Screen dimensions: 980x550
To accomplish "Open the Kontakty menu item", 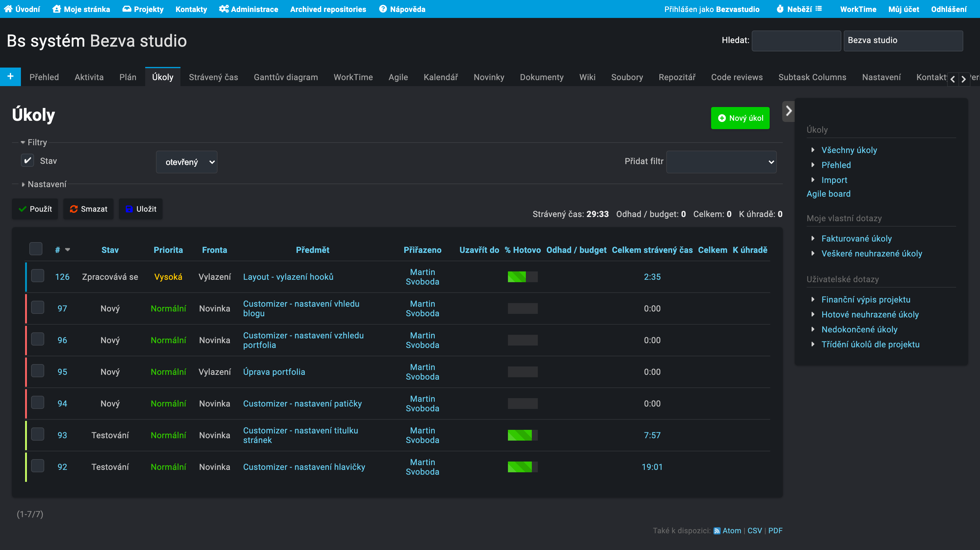I will coord(191,9).
